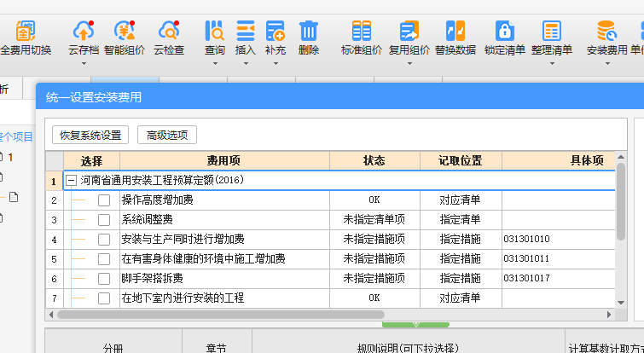Viewport: 644px width, 353px height.
Task: Select item 1 in the left project tree
Action: pos(10,158)
